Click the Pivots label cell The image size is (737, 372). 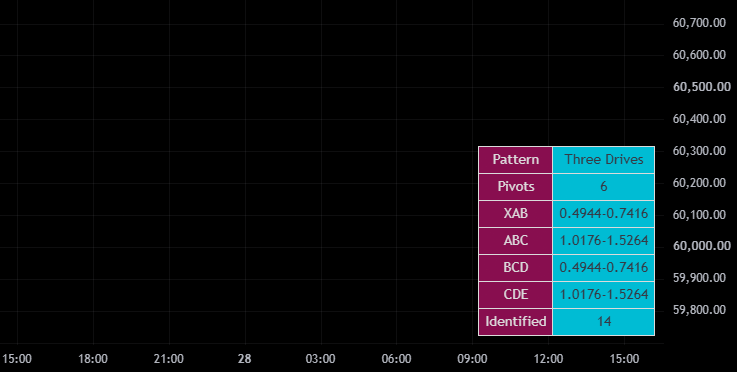[x=516, y=187]
